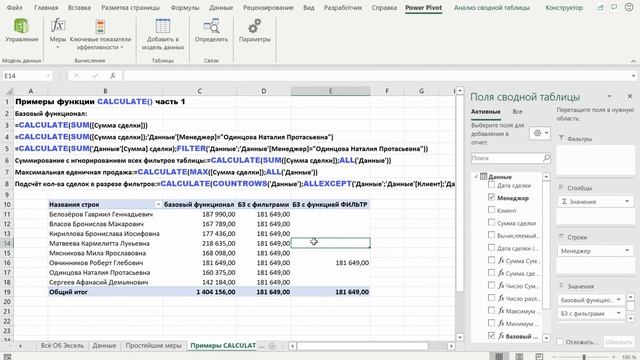Open the Конструктор tab
Image resolution: width=640 pixels, height=360 pixels.
pos(564,7)
